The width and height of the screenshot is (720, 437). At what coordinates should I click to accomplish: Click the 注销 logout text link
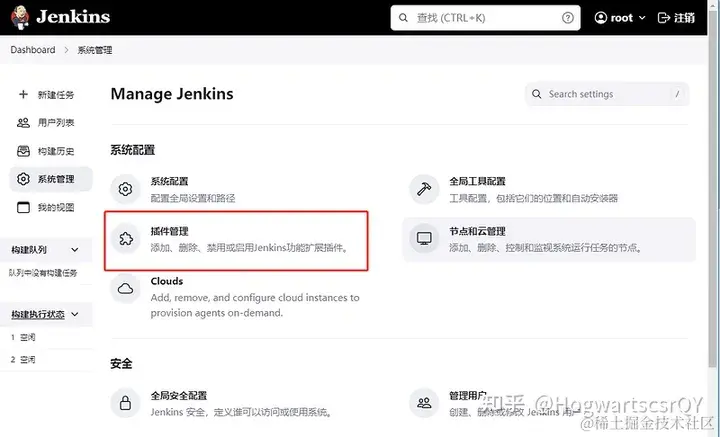coord(684,18)
